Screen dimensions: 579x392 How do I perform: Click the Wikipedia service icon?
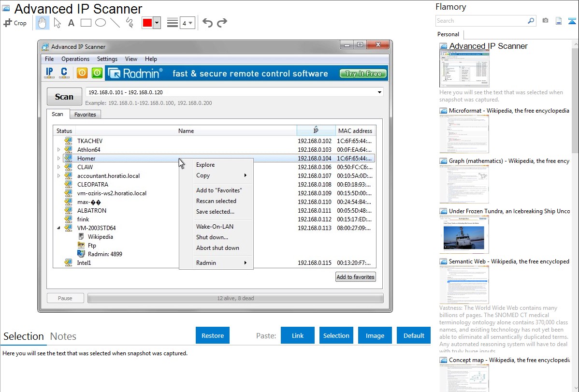point(81,236)
